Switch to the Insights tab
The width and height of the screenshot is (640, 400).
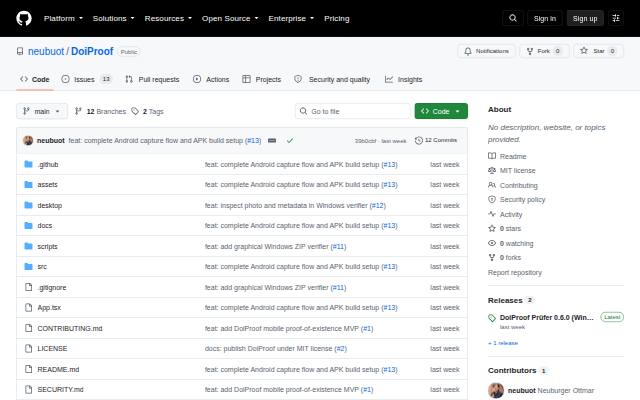[x=404, y=79]
